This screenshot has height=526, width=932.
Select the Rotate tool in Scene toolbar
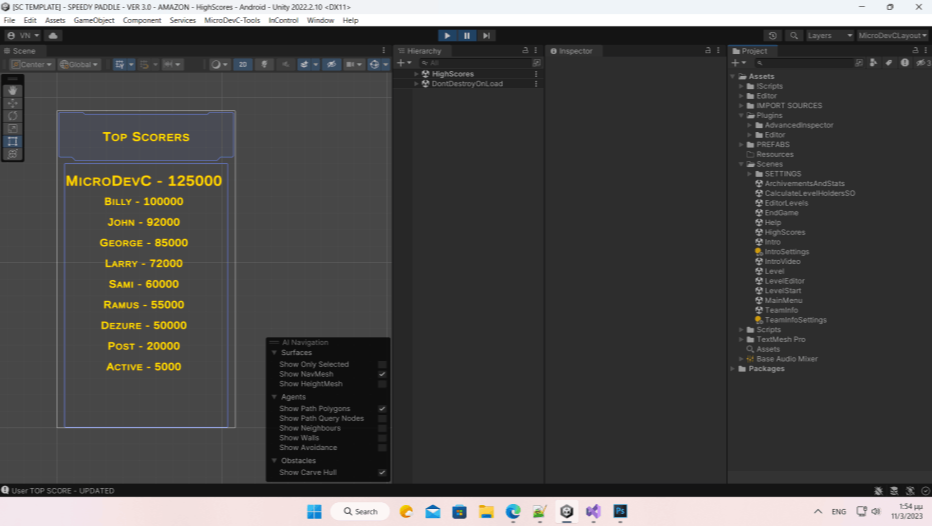[13, 115]
